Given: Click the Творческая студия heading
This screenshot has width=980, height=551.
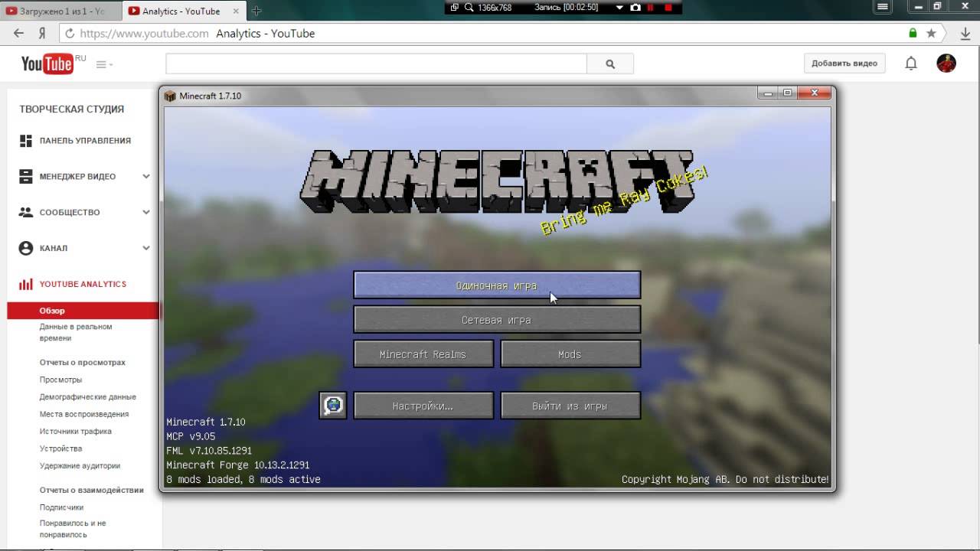Looking at the screenshot, I should [72, 109].
